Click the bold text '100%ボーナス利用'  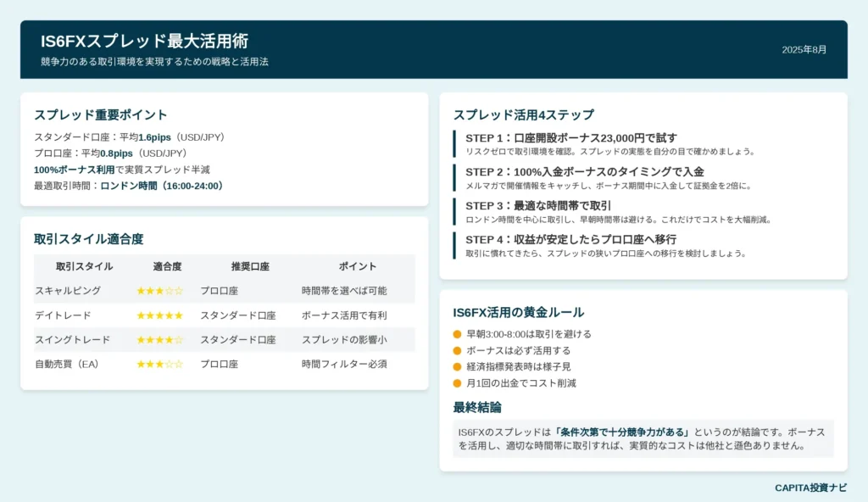click(75, 170)
